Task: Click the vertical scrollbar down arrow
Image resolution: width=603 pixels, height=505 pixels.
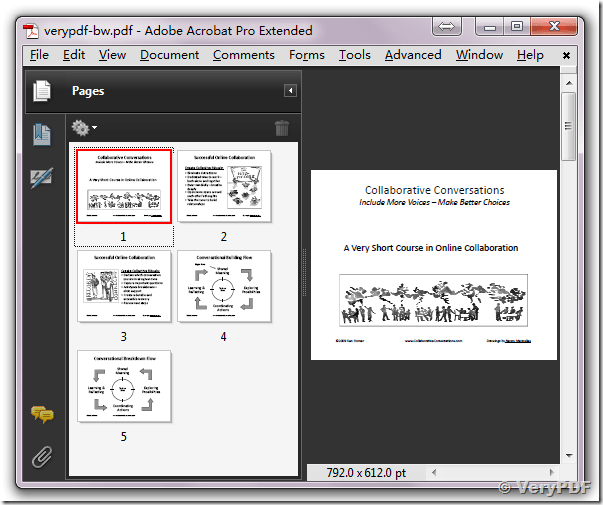Action: point(569,456)
